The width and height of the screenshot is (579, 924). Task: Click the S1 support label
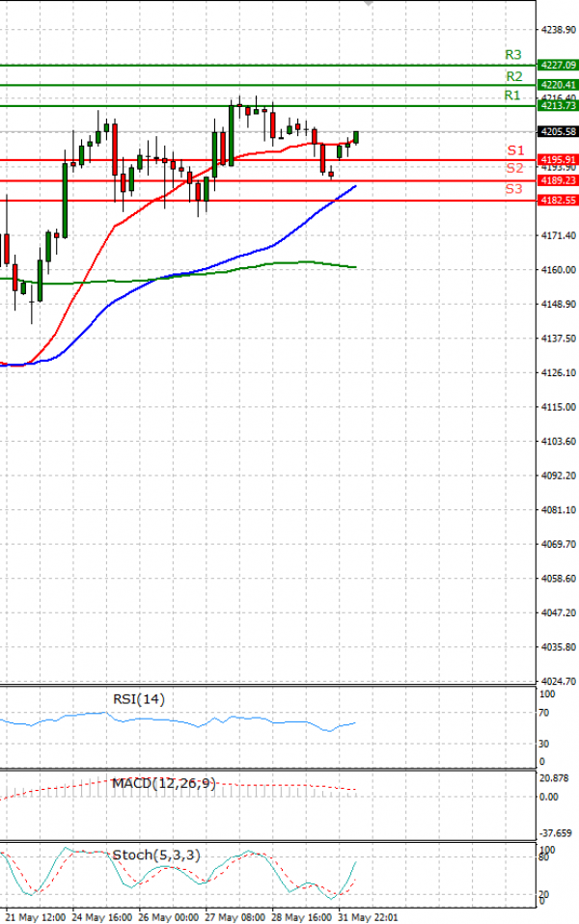pos(516,150)
